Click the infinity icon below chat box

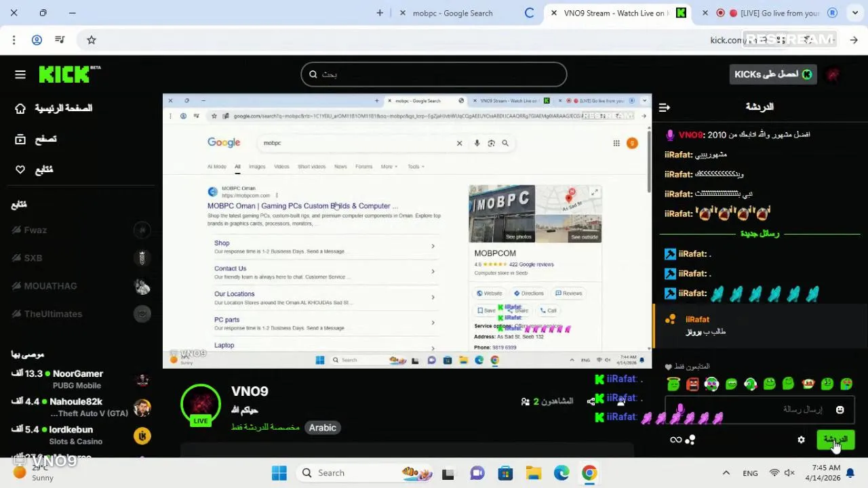(675, 440)
